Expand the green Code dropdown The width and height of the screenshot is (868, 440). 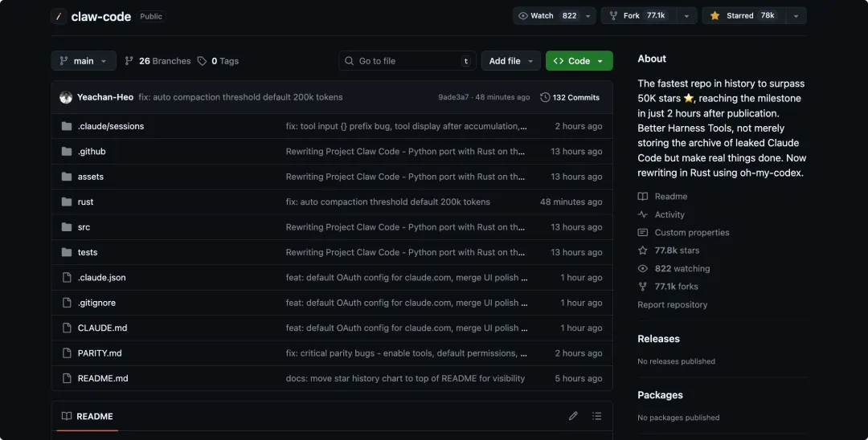pos(579,61)
